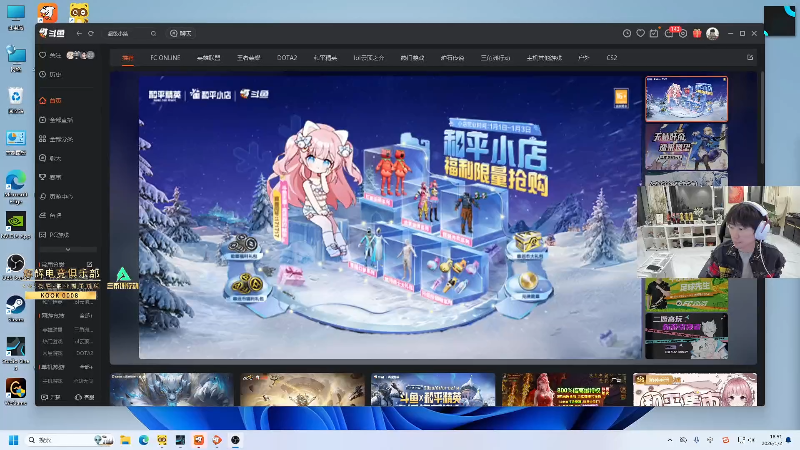800x450 pixels.
Task: Open OBS Studio icon on taskbar
Action: click(235, 440)
